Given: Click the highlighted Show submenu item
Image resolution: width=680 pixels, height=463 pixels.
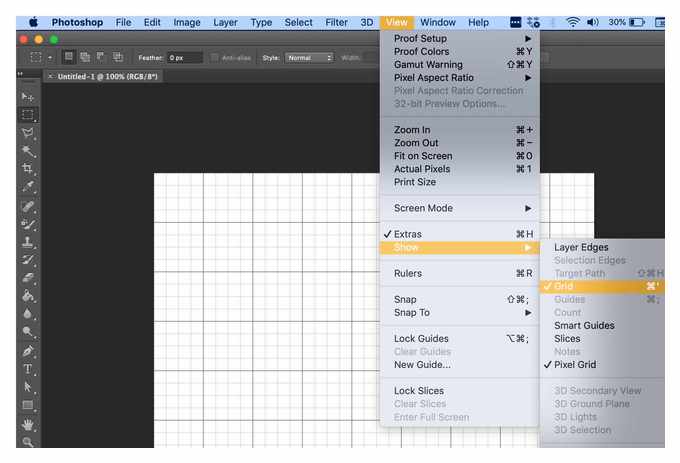Looking at the screenshot, I should click(x=460, y=247).
